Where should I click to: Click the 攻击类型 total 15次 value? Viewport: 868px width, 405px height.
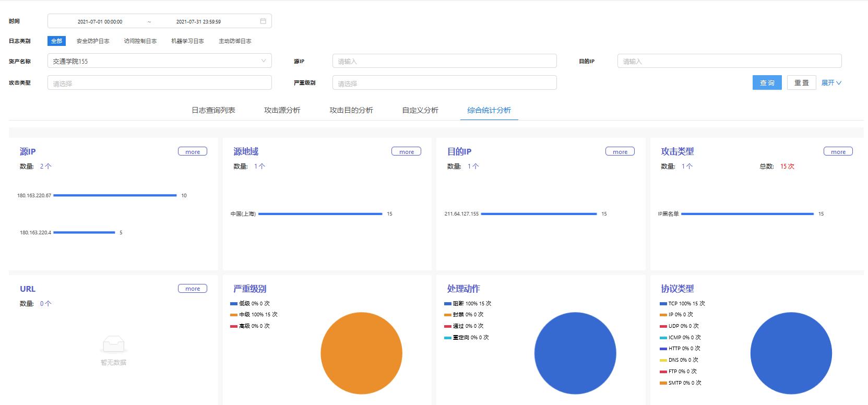(787, 166)
